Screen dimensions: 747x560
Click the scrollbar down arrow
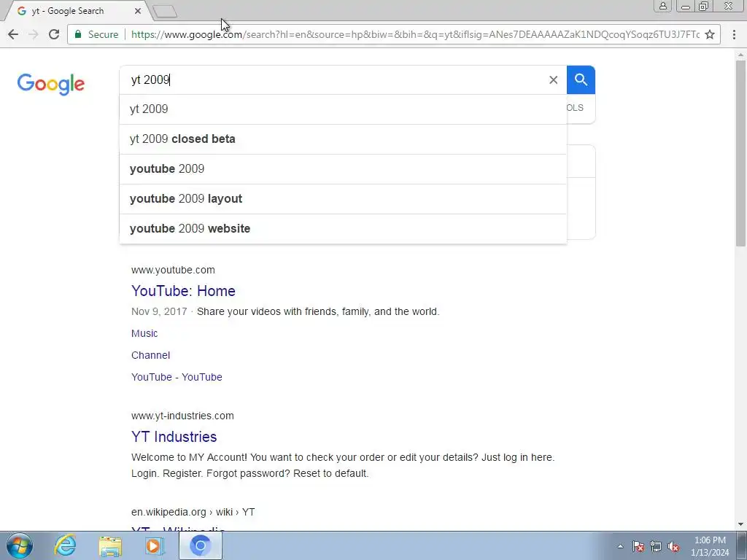click(x=740, y=525)
